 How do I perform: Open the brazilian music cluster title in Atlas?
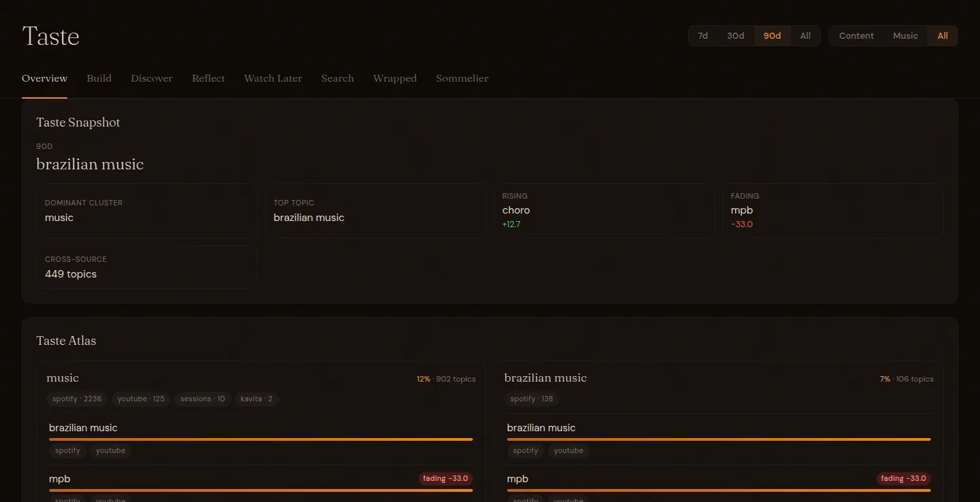pos(545,378)
